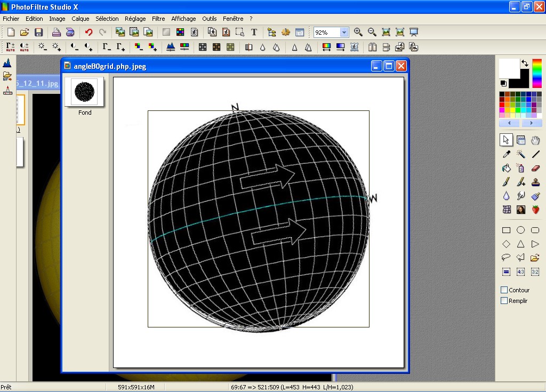The height and width of the screenshot is (392, 546).
Task: Print the current image
Action: point(57,33)
